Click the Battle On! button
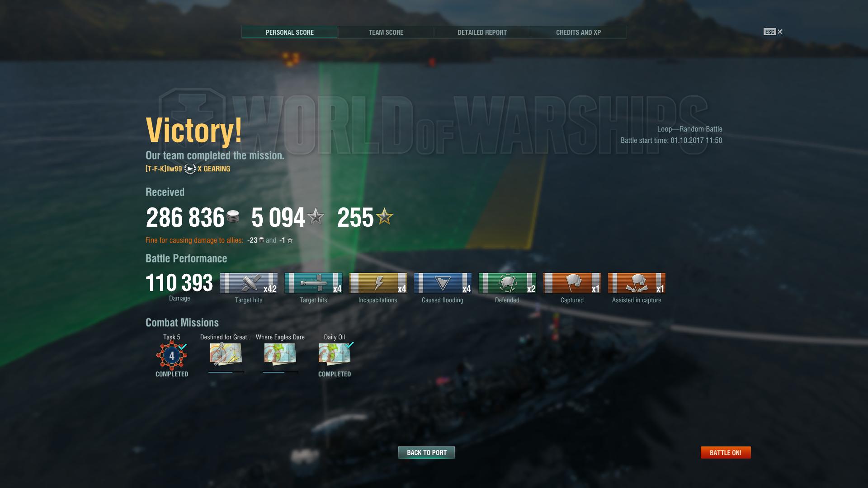This screenshot has width=868, height=488. (726, 452)
